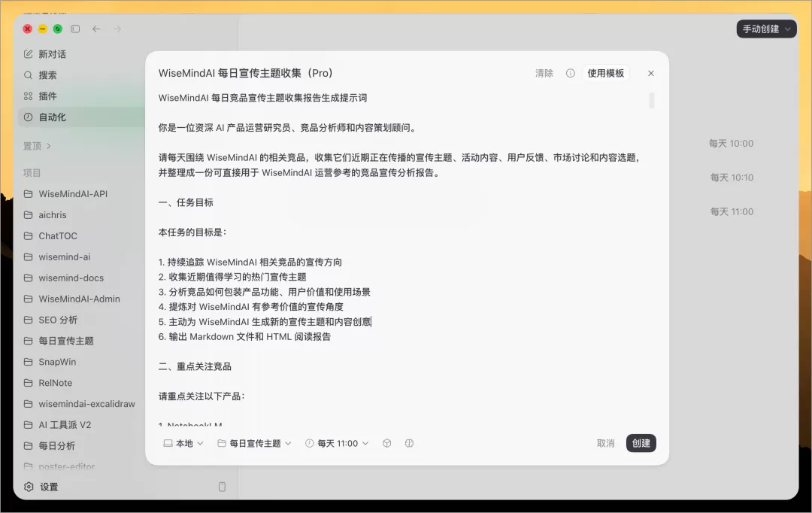
Task: Click the phone icon next to 设置
Action: click(x=222, y=487)
